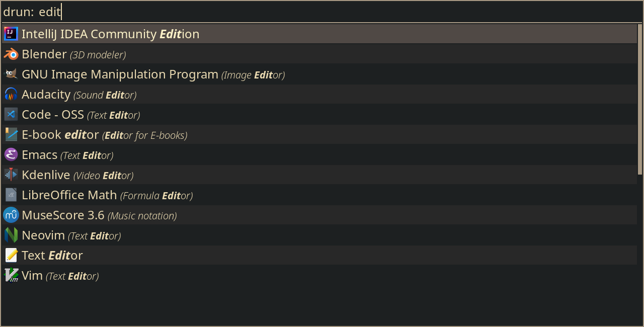Image resolution: width=644 pixels, height=327 pixels.
Task: Click the GIMP mascot icon
Action: coord(11,74)
